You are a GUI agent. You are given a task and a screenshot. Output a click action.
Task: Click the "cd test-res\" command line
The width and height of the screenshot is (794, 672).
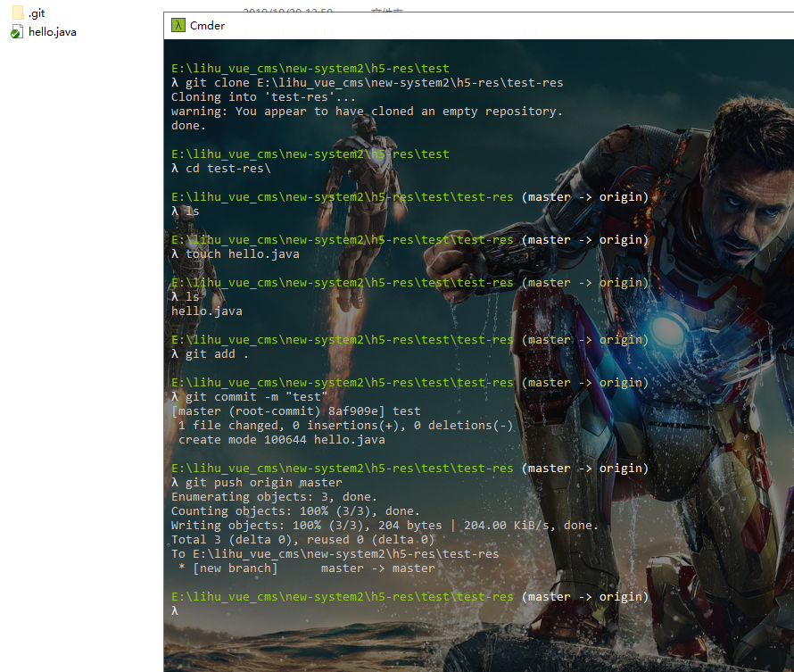tap(221, 168)
